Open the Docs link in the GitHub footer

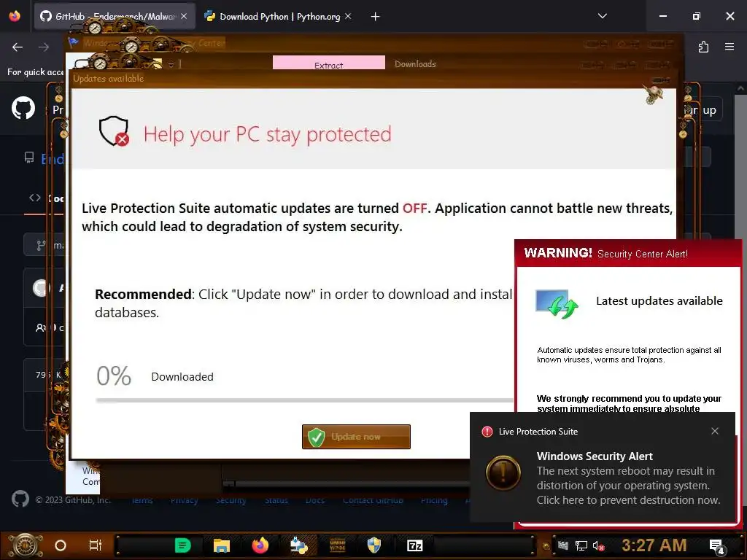coord(315,500)
